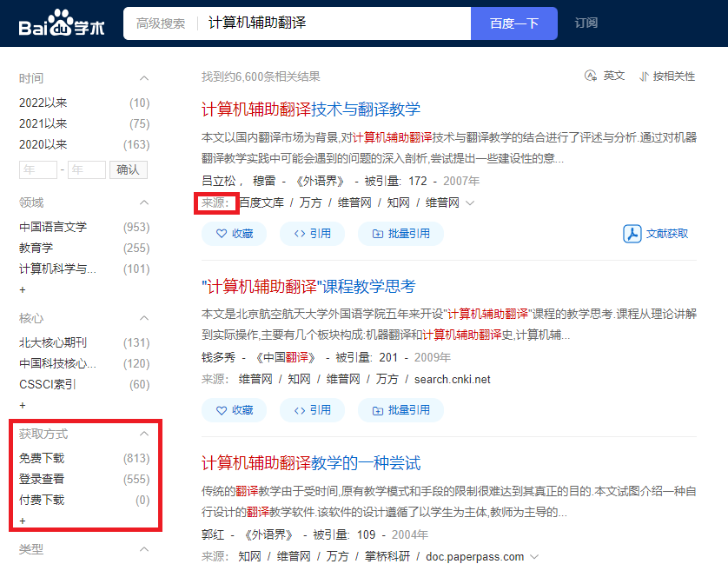This screenshot has width=728, height=564.
Task: Open 高级搜索 advanced search
Action: 161,23
